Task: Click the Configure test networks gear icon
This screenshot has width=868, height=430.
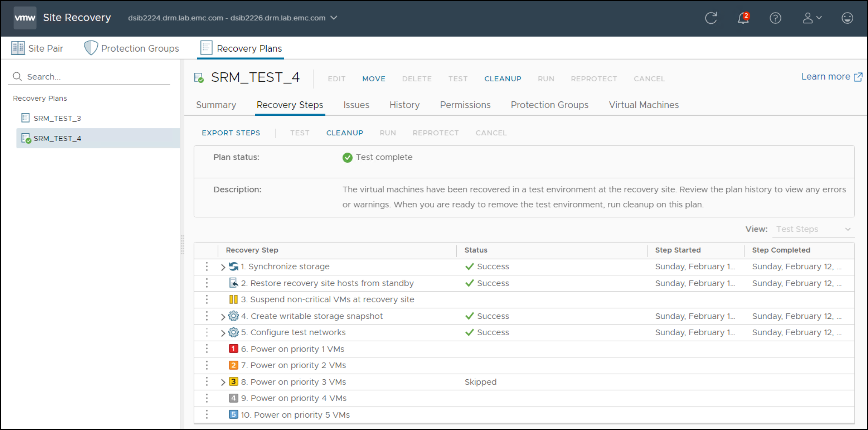Action: click(233, 332)
